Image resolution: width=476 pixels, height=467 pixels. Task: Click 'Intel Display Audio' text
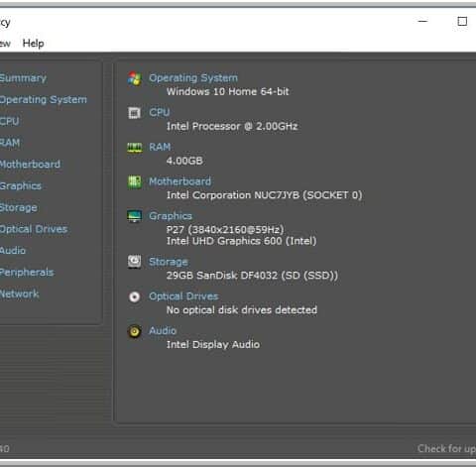click(x=213, y=345)
